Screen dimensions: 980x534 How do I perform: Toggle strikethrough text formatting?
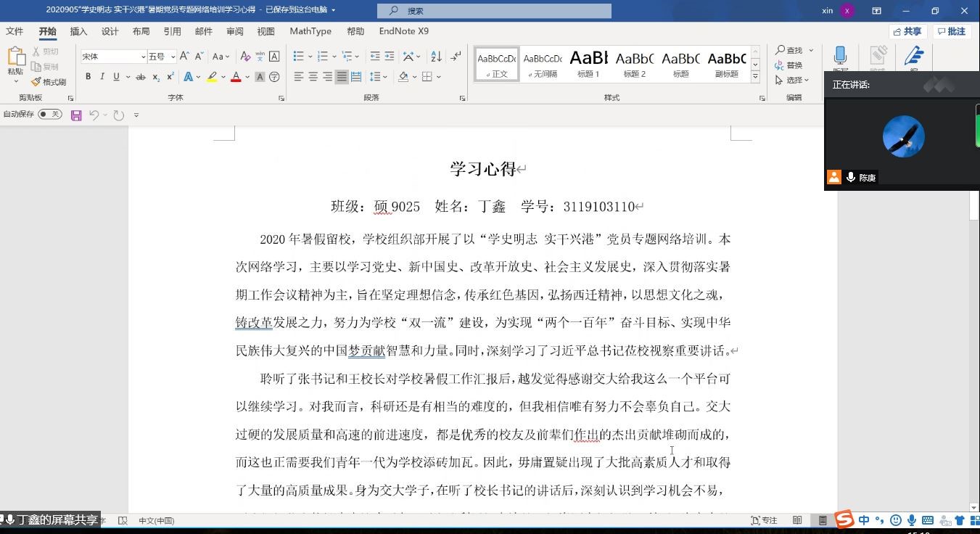pyautogui.click(x=141, y=77)
